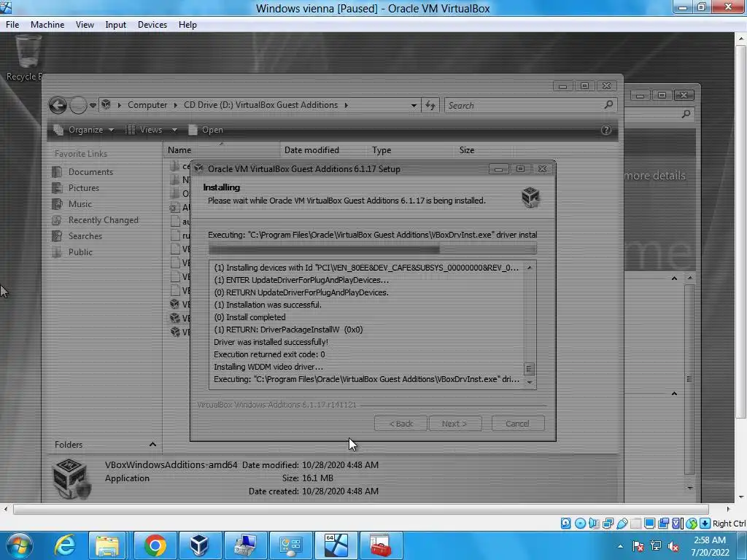
Task: Click the VirtualBox horizontal scrollbar
Action: [360, 510]
